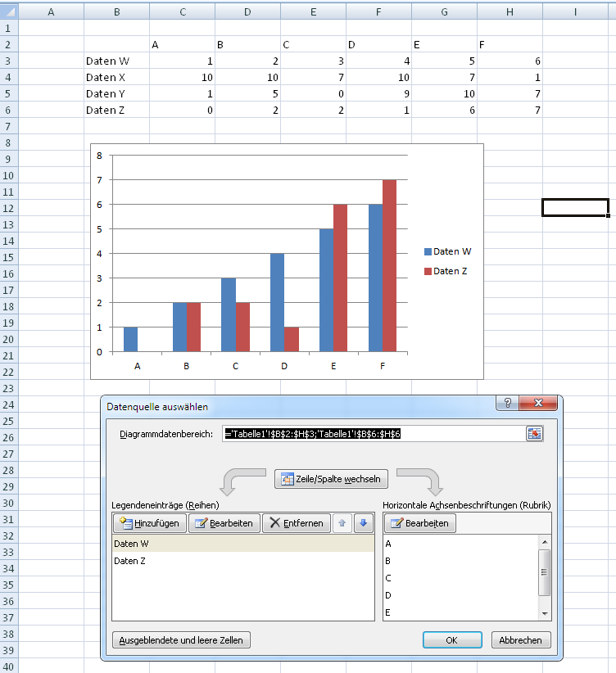
Task: Click the range selector icon beside Diagrammdatenbereich
Action: click(534, 434)
